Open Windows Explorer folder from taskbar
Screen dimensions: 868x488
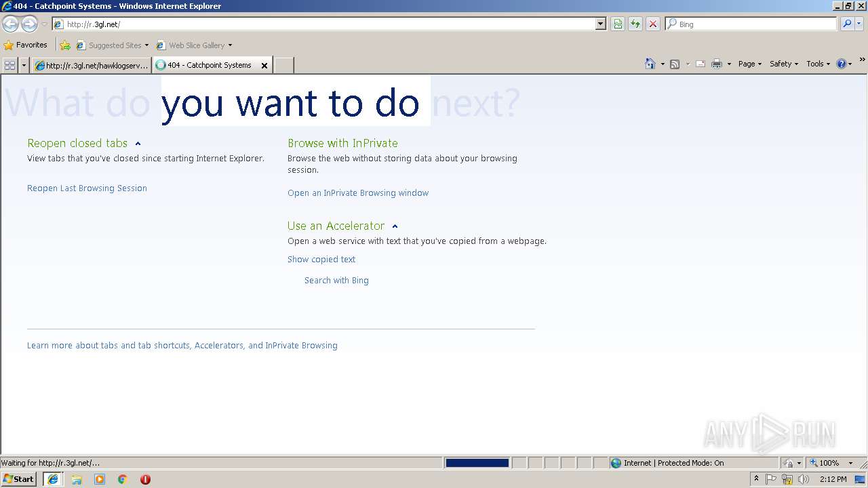click(77, 479)
